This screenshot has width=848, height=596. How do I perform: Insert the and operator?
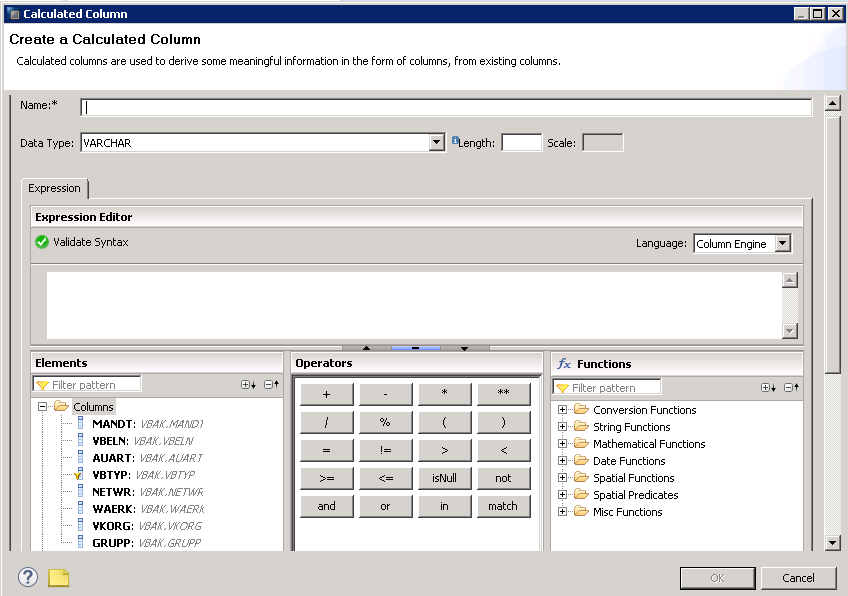327,507
